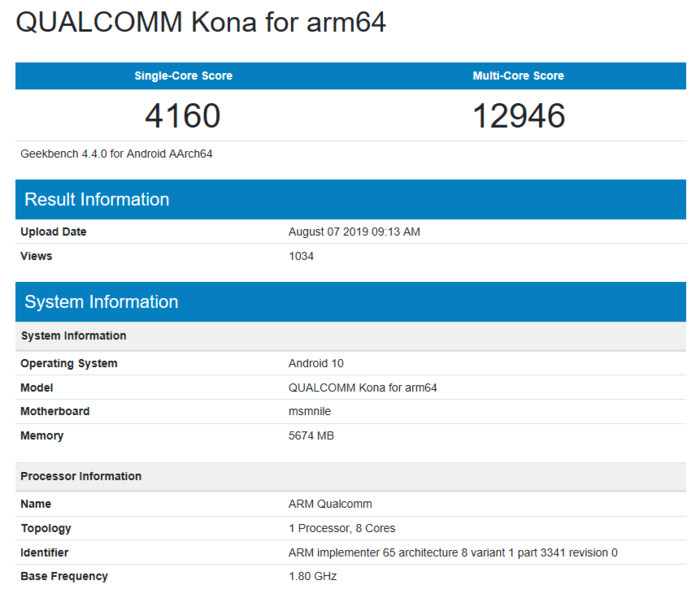Click the Upload Date row label
The image size is (700, 589).
click(53, 232)
